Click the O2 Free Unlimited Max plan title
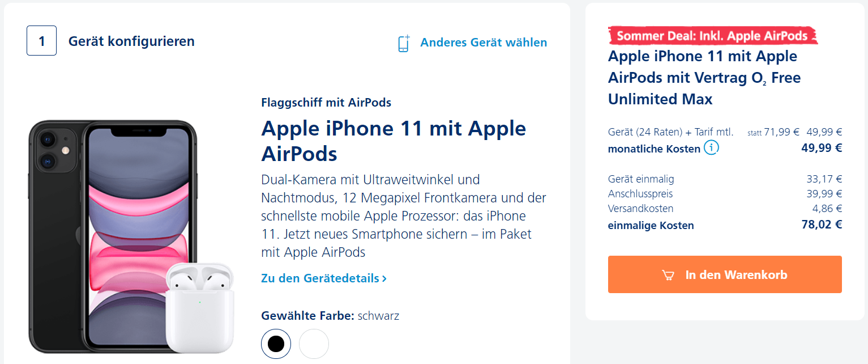The width and height of the screenshot is (868, 364). pos(704,78)
